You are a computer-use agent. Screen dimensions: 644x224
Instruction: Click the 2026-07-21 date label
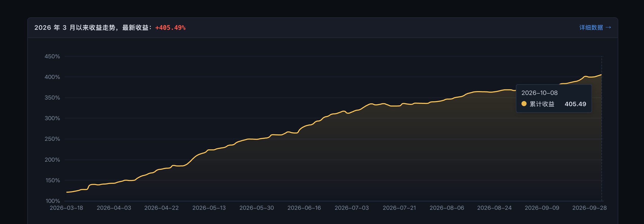pyautogui.click(x=399, y=208)
